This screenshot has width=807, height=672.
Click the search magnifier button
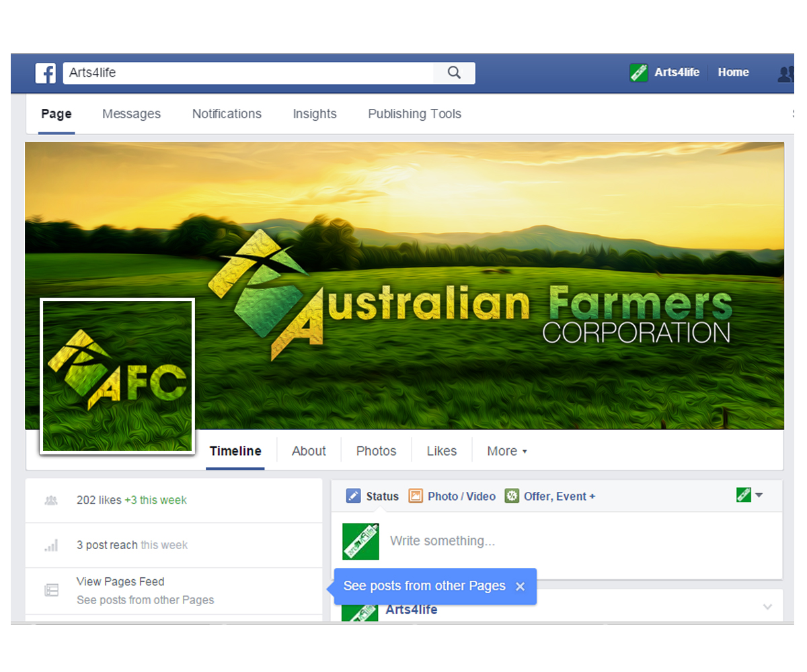(454, 73)
